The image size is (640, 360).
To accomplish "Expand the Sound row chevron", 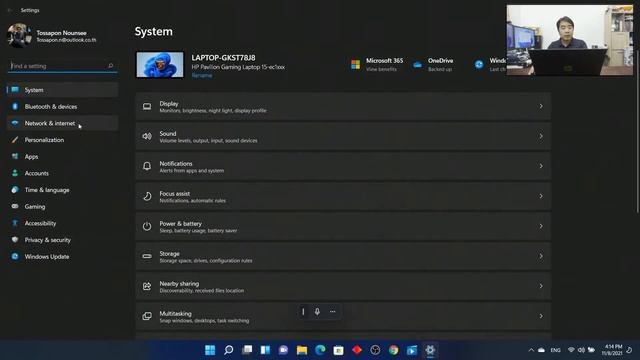I will (x=541, y=136).
